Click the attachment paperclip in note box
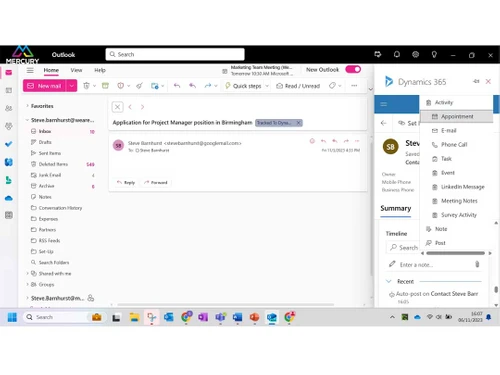Screen dimensions: 500x375 [477, 264]
